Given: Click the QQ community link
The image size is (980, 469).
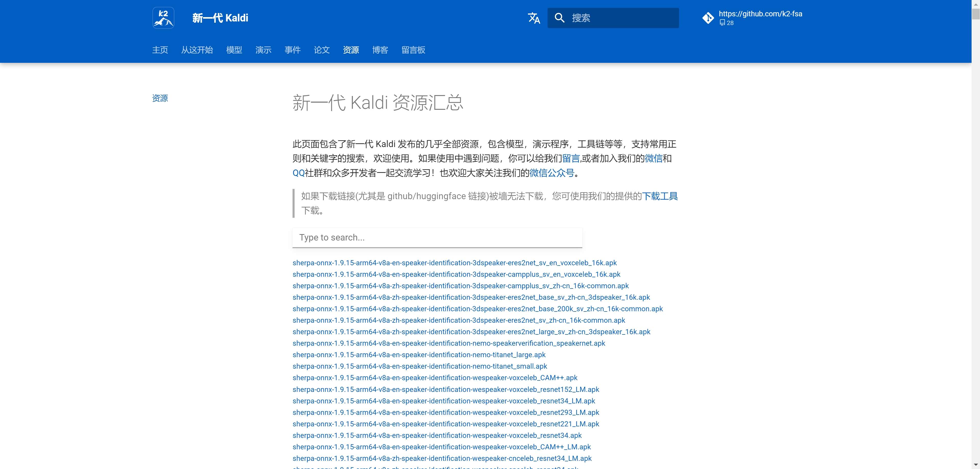Looking at the screenshot, I should [x=298, y=173].
